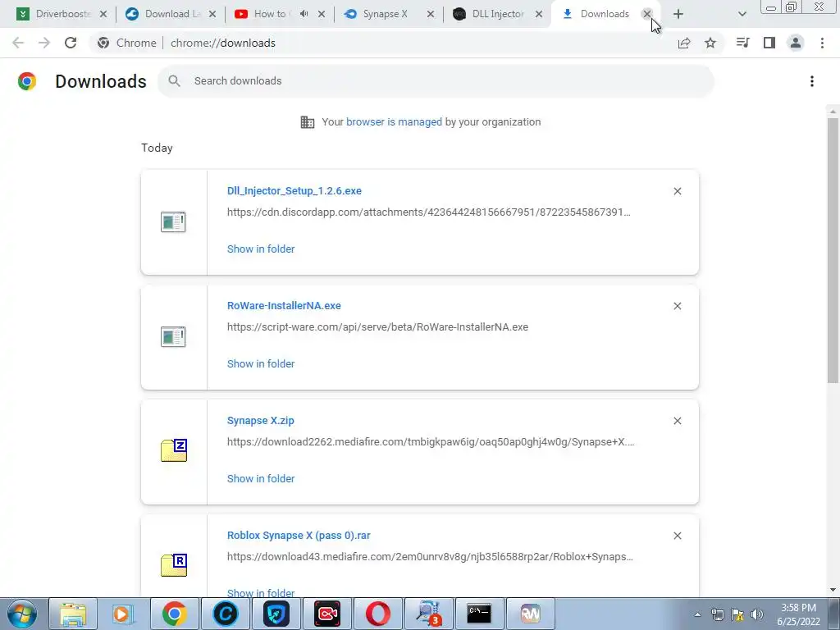
Task: Open a new tab with plus button
Action: point(678,14)
